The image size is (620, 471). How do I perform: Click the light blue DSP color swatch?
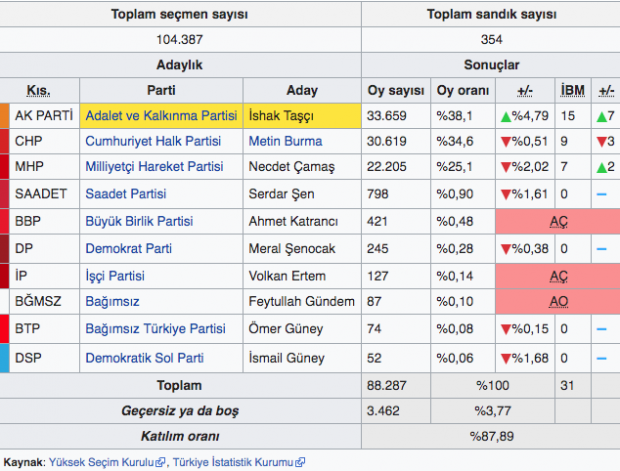5,357
